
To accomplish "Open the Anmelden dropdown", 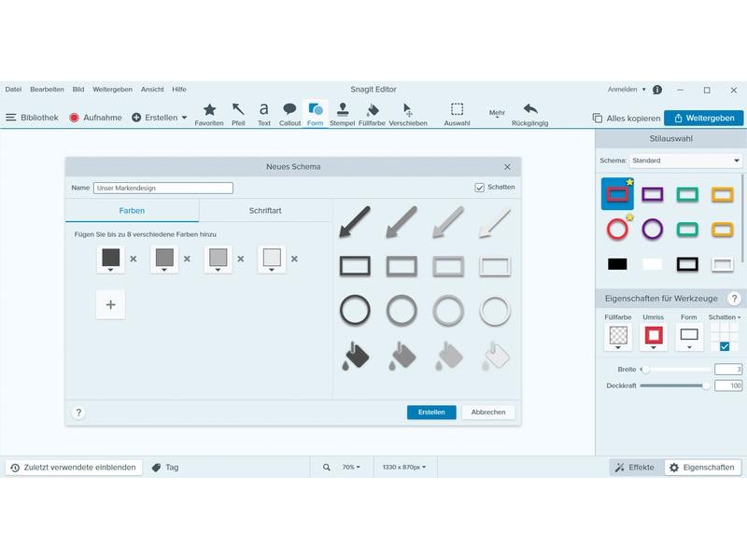I will 643,90.
